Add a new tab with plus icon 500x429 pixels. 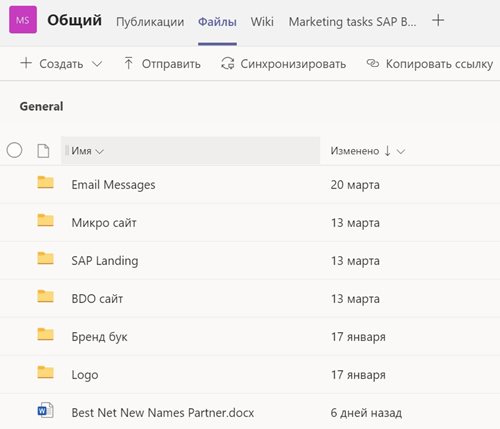click(438, 20)
